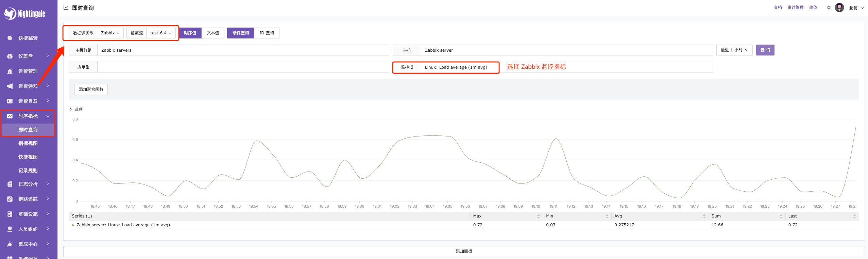Open quick jump search icon
868x259 pixels.
pyautogui.click(x=10, y=38)
